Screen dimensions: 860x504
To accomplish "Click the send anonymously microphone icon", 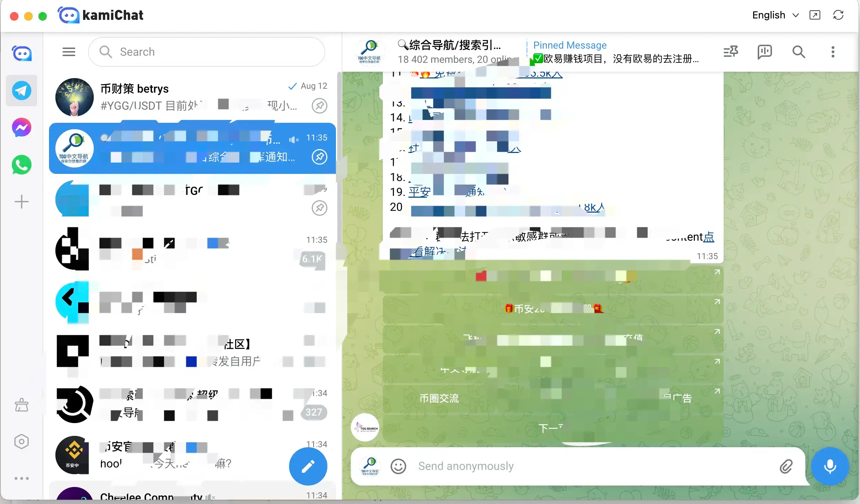I will [831, 466].
